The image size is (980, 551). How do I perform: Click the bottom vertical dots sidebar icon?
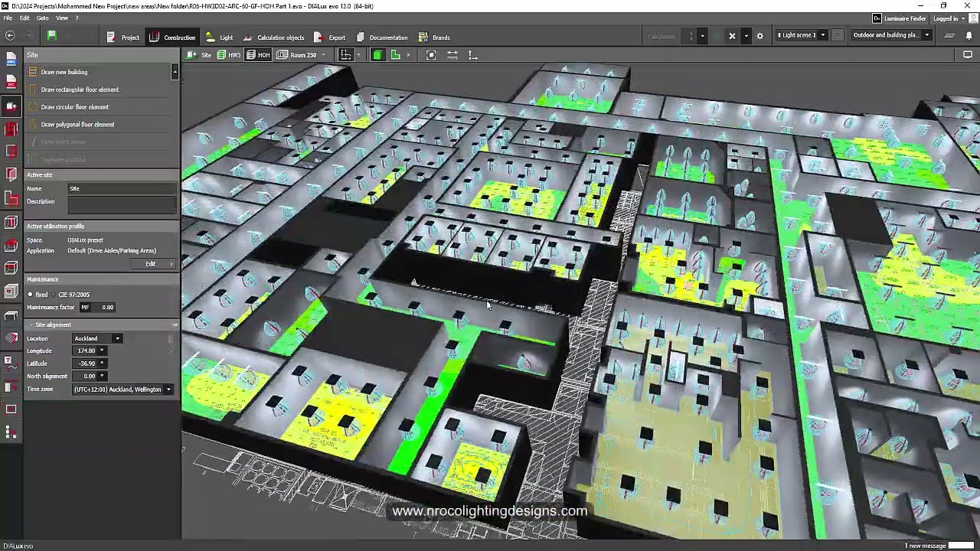tap(11, 432)
